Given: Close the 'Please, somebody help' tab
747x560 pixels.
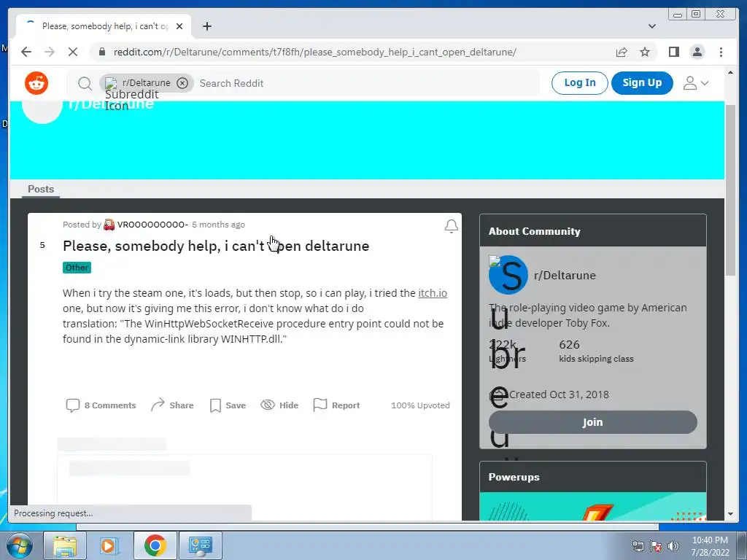Looking at the screenshot, I should 179,26.
